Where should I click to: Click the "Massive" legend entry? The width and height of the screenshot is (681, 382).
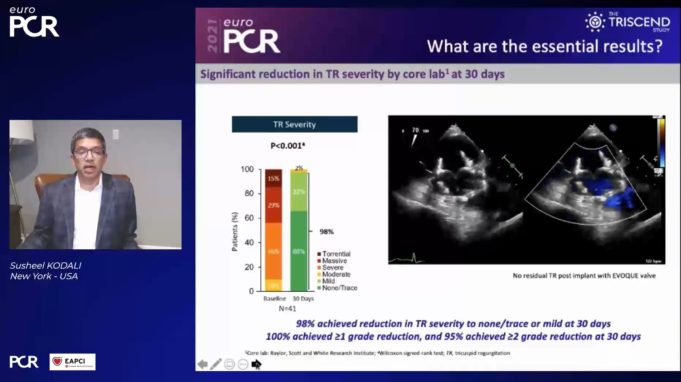click(x=332, y=261)
